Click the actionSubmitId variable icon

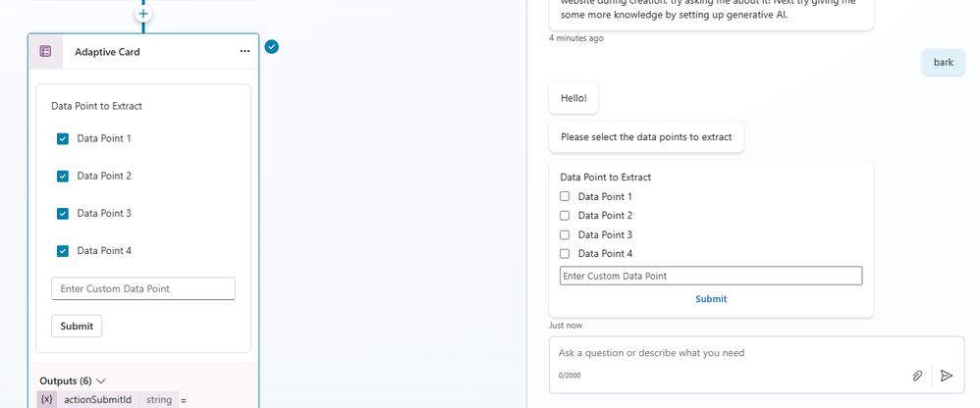[x=46, y=399]
